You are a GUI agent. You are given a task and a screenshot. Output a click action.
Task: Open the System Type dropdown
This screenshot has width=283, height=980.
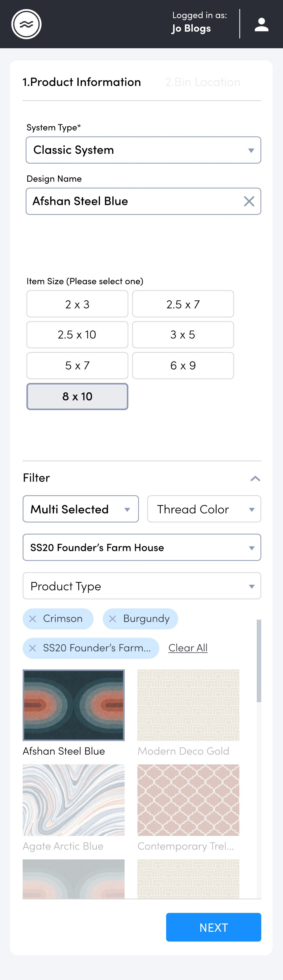click(x=143, y=150)
